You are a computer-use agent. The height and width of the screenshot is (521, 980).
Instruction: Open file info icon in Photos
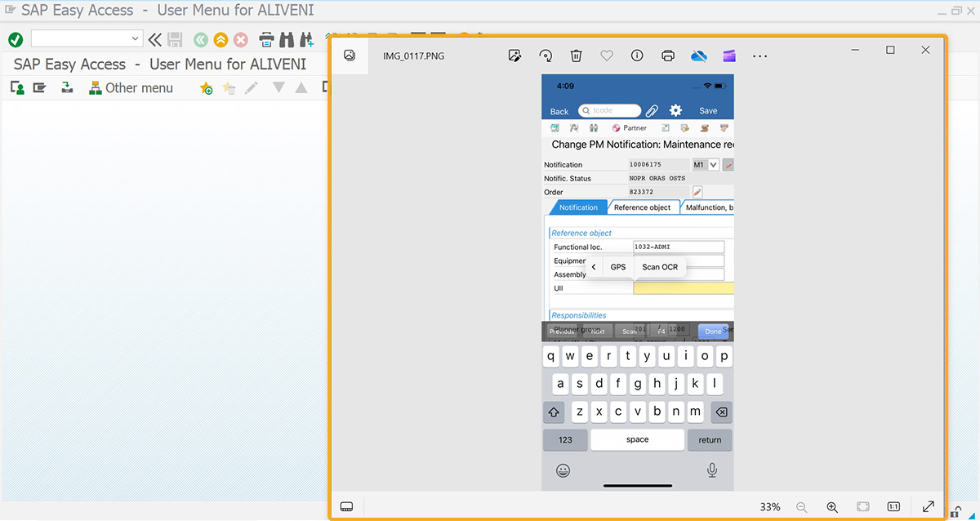[x=637, y=56]
